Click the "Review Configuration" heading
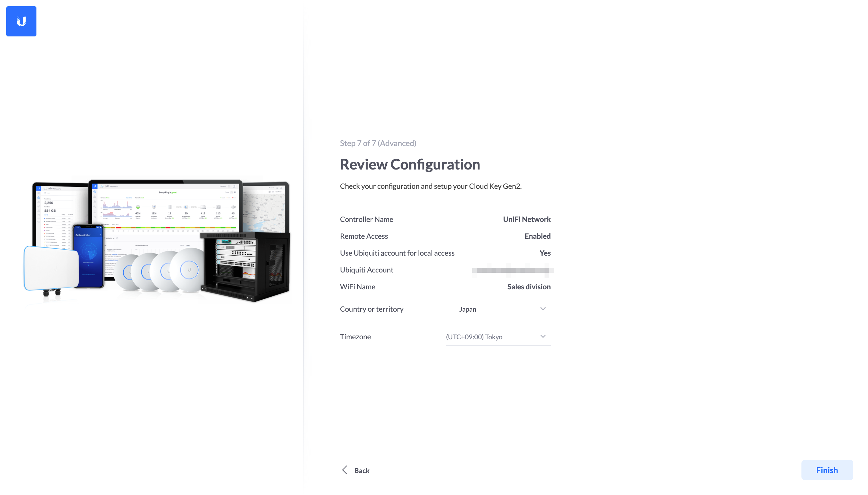This screenshot has height=495, width=868. coord(410,164)
